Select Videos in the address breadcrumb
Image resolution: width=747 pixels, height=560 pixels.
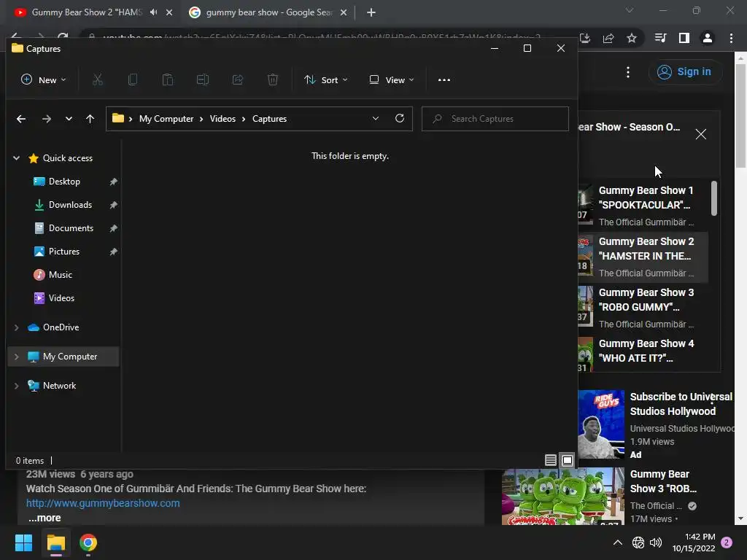(222, 119)
